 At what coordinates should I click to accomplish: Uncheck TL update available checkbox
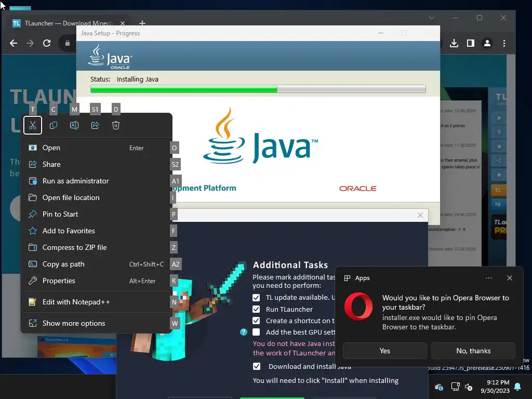256,298
